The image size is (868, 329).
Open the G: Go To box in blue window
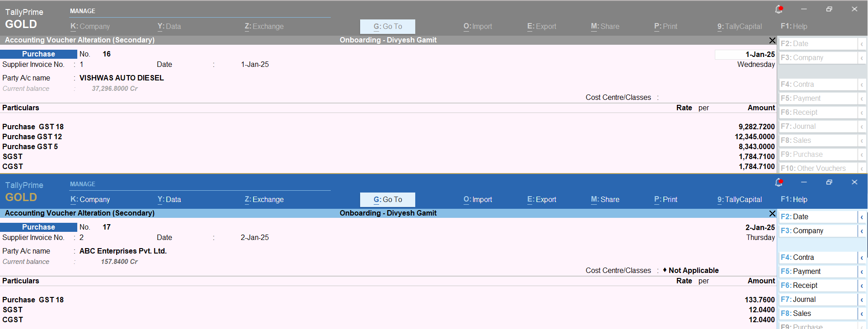click(x=388, y=200)
